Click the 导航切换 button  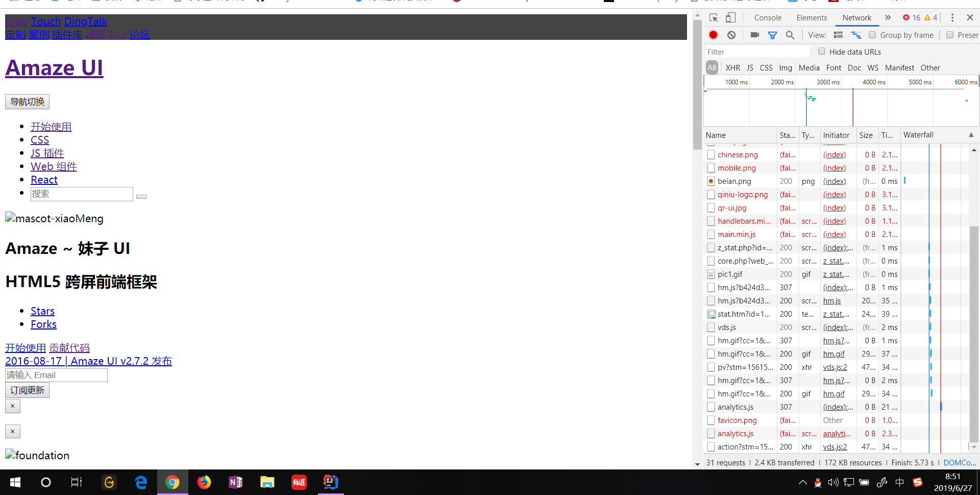28,102
